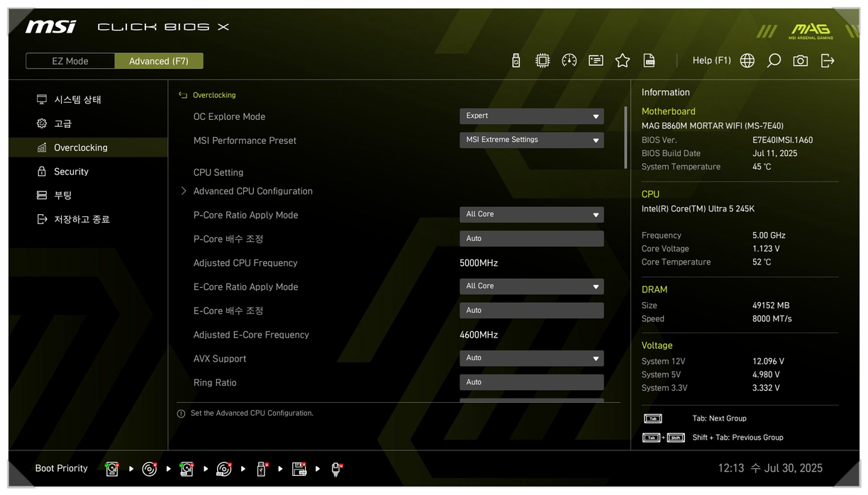
Task: Open the M-Flash USB drive icon
Action: tap(516, 61)
